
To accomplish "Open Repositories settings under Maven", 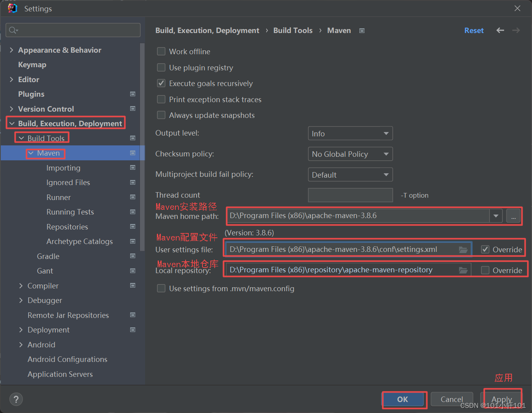I will 67,227.
